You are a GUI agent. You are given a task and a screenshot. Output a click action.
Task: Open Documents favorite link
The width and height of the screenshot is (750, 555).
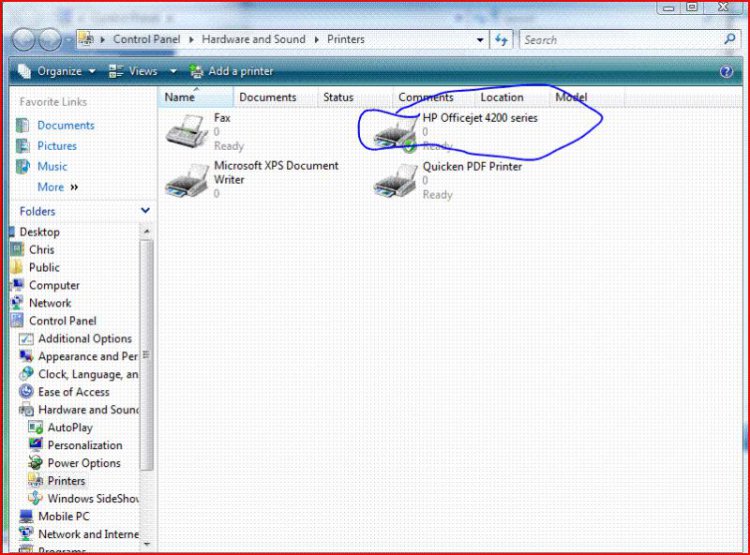pos(66,125)
